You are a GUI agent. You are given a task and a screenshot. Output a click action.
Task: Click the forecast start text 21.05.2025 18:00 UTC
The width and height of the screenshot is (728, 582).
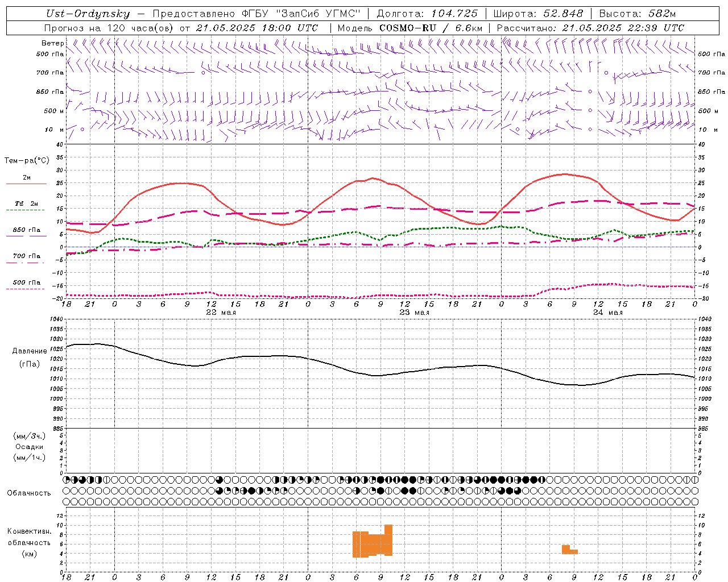[257, 28]
